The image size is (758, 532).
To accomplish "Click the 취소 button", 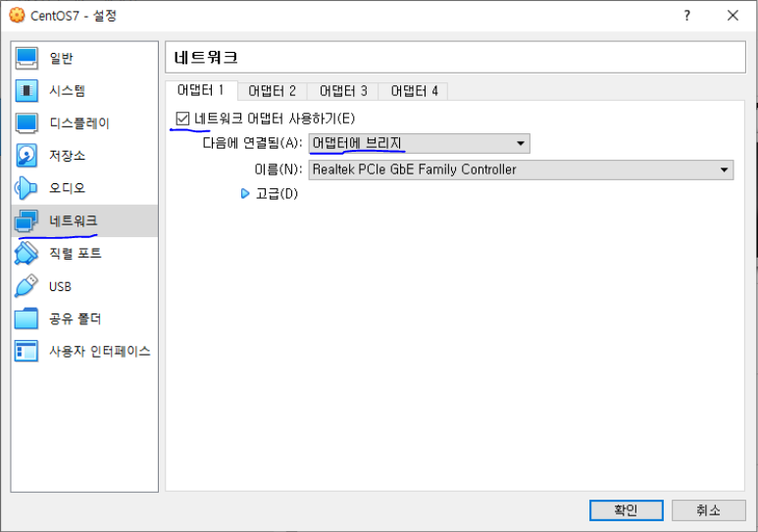I will coord(708,510).
